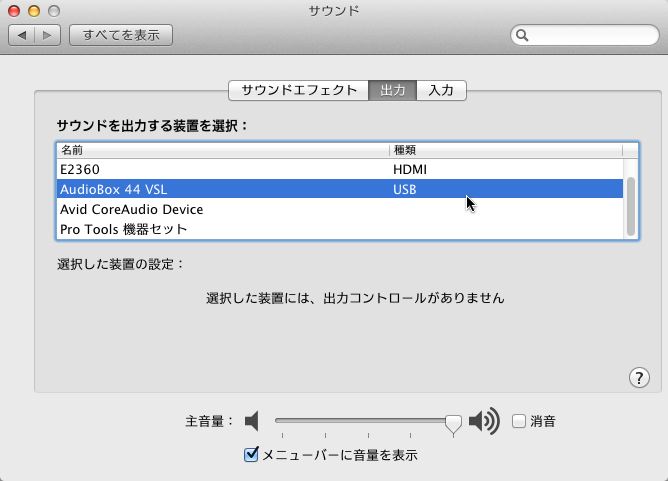This screenshot has height=481, width=668.
Task: Open help with the question mark button
Action: point(639,377)
